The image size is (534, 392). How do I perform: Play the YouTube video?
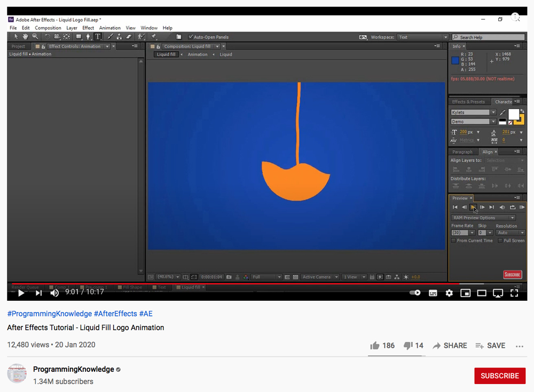[21, 293]
